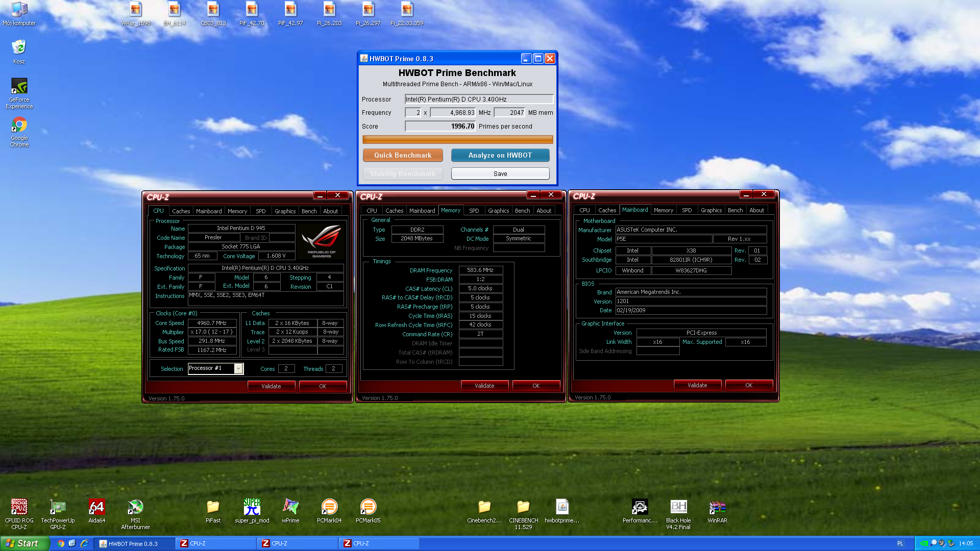Click Validate in right CPU-Z window
The width and height of the screenshot is (980, 551).
[697, 385]
